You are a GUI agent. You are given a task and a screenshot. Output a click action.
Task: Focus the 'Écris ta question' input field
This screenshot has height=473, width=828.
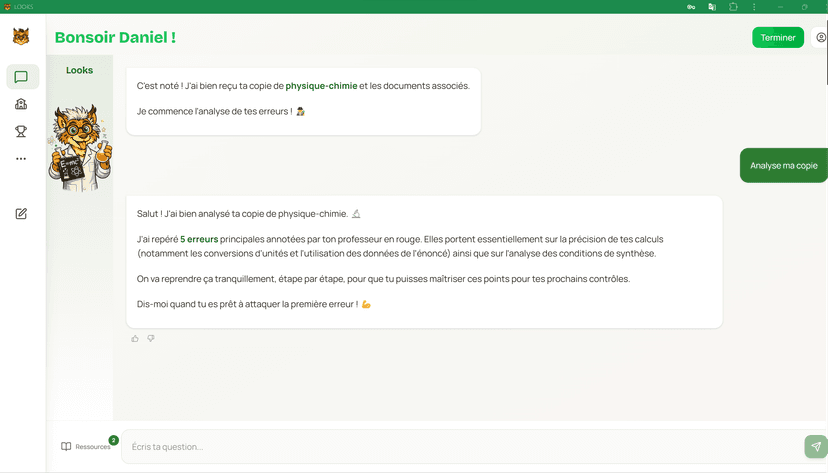[x=460, y=447]
